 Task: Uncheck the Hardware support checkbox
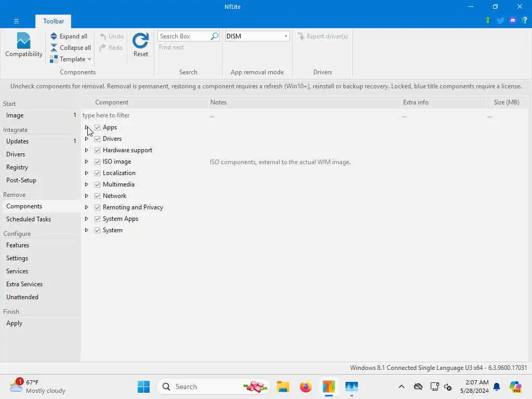point(97,150)
